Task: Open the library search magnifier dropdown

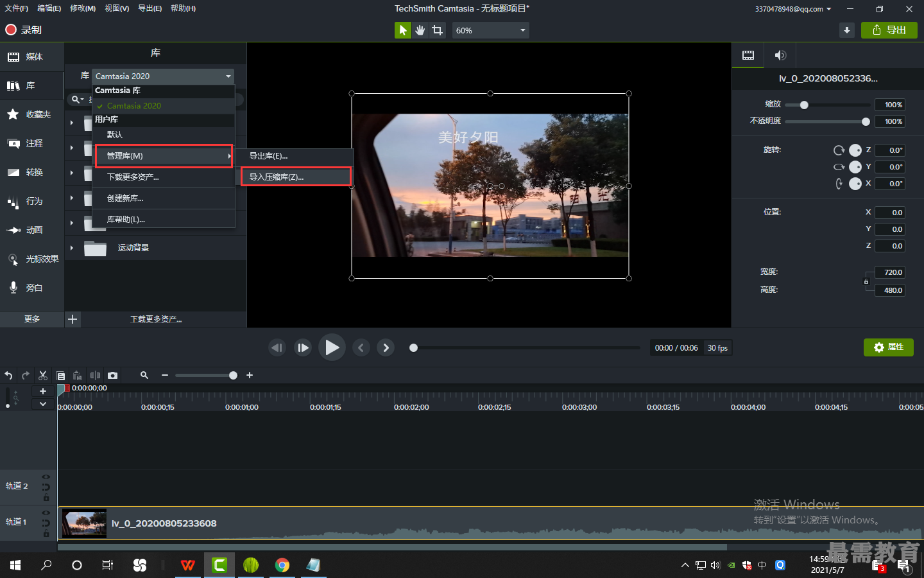Action: click(x=78, y=100)
